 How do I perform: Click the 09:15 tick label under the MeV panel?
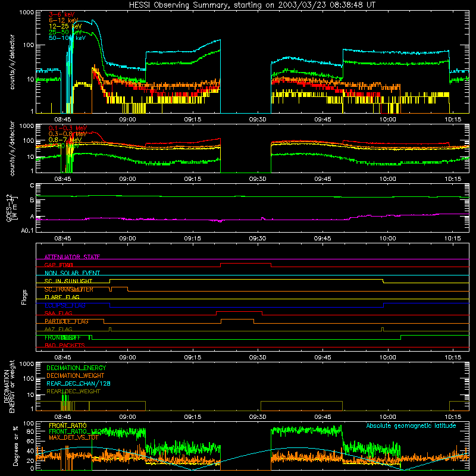pyautogui.click(x=192, y=179)
